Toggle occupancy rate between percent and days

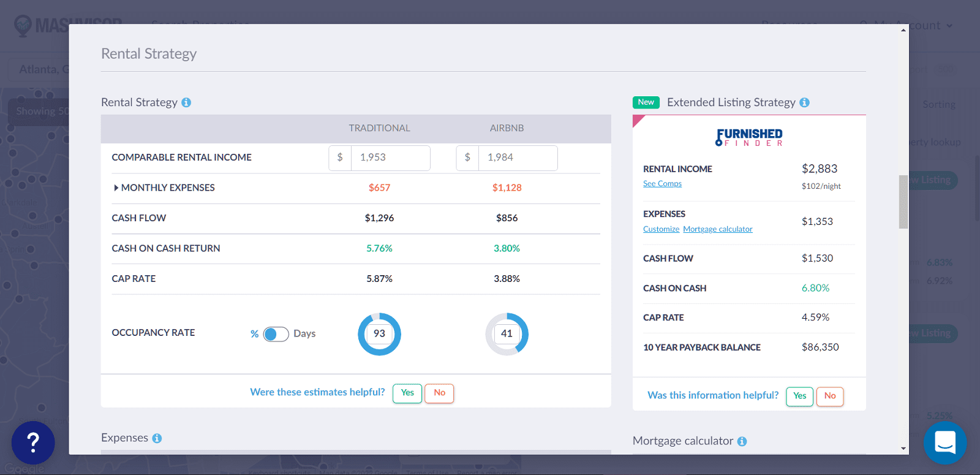point(276,334)
